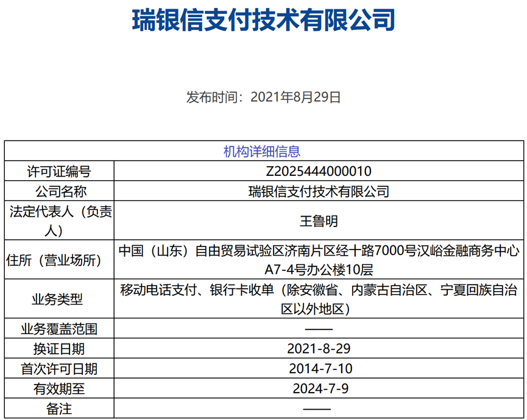Click the 首次许可日期 label cell
527x420 pixels.
point(59,369)
